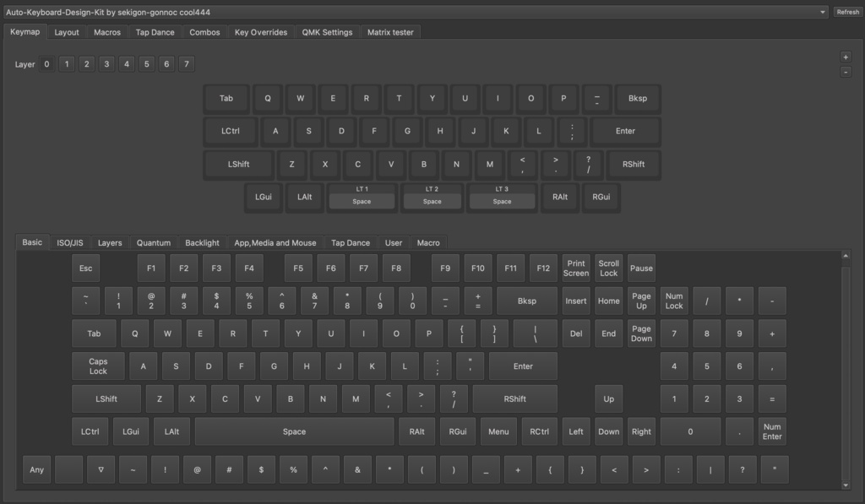Switch to the Layout tab

click(66, 32)
